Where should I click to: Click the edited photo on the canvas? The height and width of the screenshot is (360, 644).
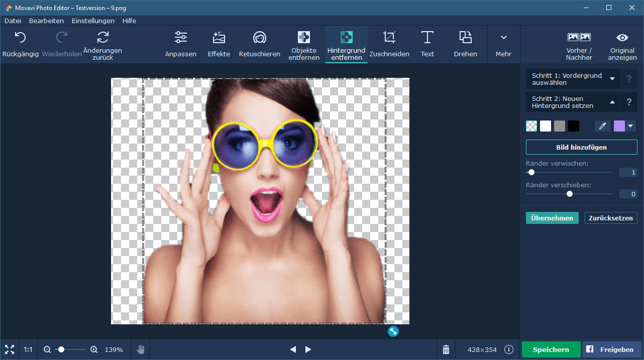(260, 201)
